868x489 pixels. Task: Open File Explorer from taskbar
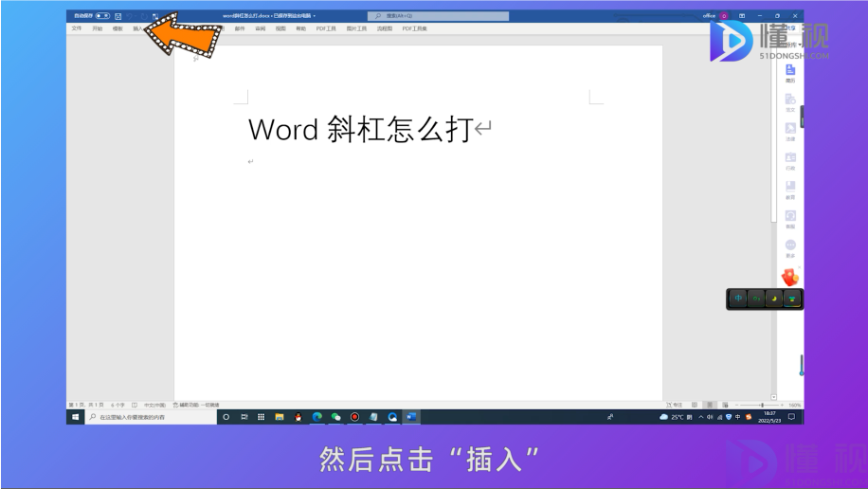(x=280, y=417)
